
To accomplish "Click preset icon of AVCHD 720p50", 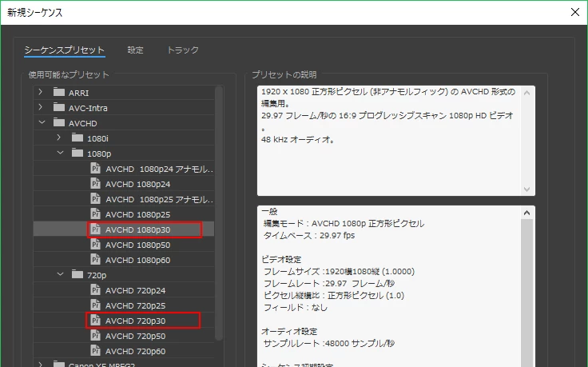I will click(x=96, y=336).
